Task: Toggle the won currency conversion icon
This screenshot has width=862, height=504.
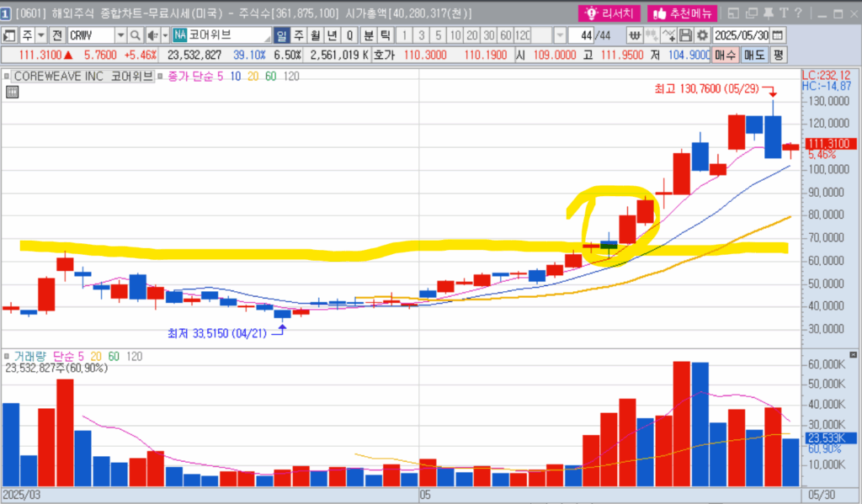Action: [635, 35]
